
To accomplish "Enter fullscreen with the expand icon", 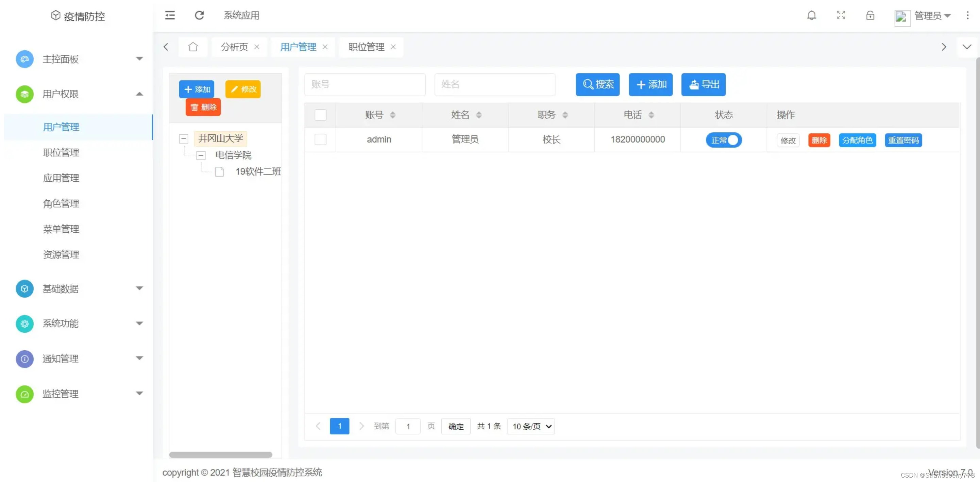I will point(841,15).
